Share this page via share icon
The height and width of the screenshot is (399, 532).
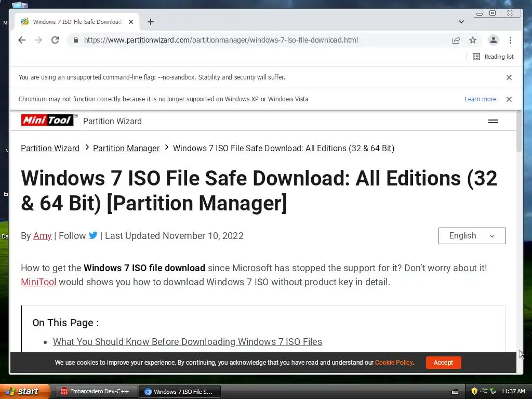(456, 41)
